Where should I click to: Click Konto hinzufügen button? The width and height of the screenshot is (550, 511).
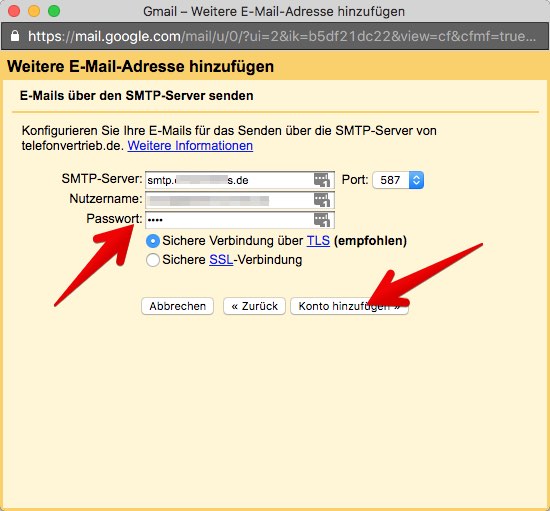pos(349,306)
